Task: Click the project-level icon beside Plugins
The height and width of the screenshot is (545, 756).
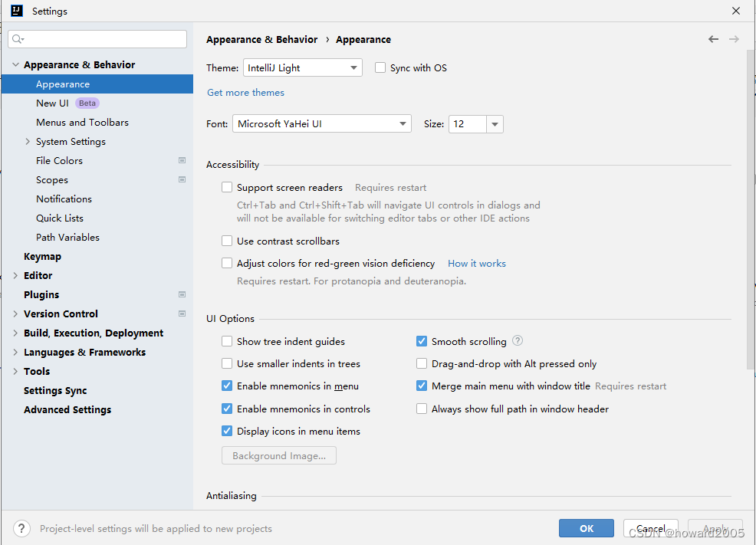Action: click(182, 294)
